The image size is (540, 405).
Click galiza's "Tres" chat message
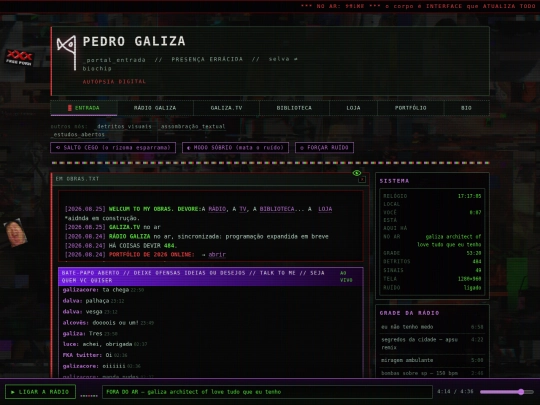[90, 334]
